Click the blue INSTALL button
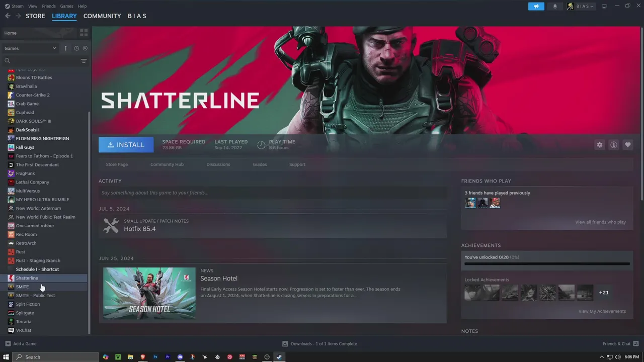 [126, 145]
